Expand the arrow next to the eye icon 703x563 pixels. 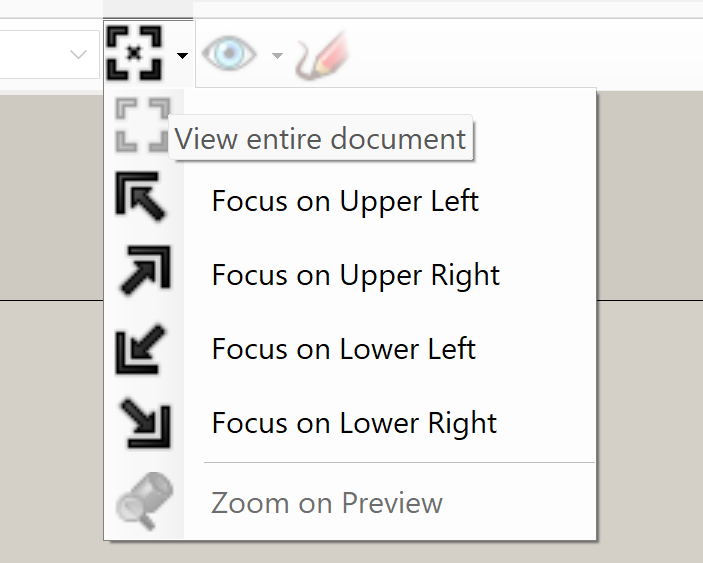(x=277, y=56)
